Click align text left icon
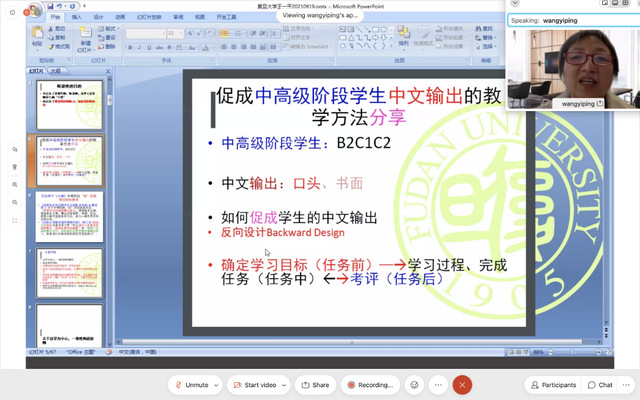 [x=224, y=47]
